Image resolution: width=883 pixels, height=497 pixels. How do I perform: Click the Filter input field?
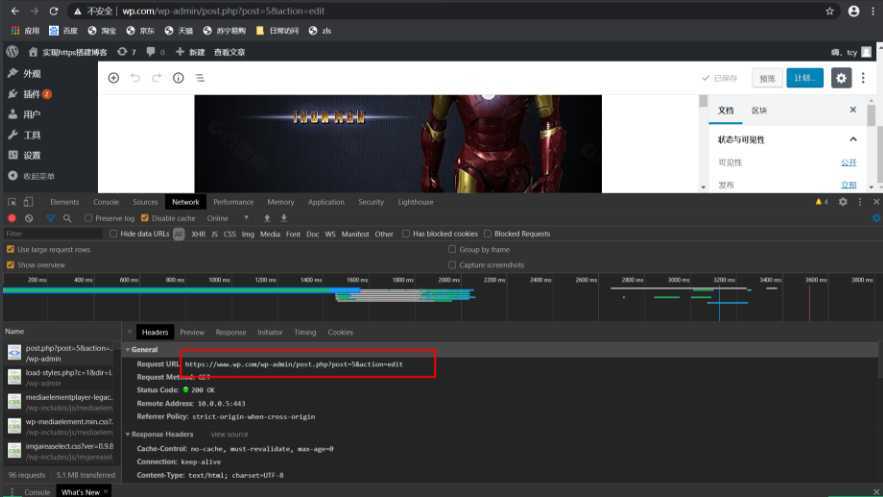(x=53, y=234)
